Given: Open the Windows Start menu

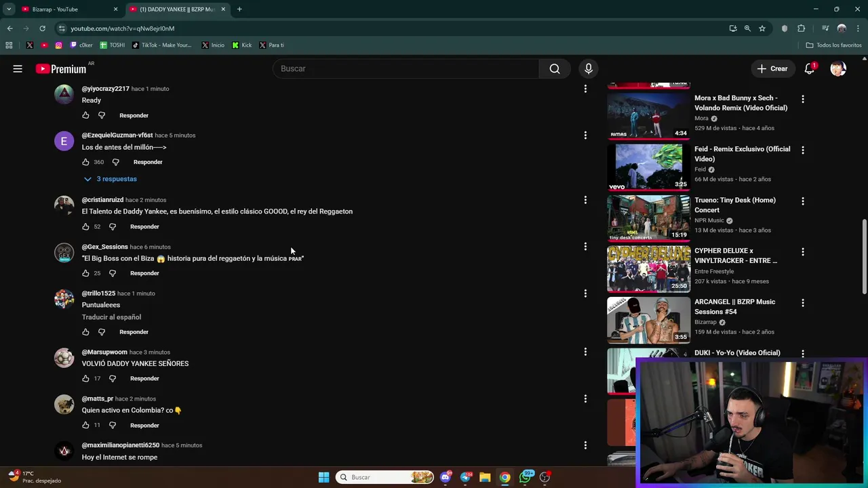Looking at the screenshot, I should coord(323,477).
